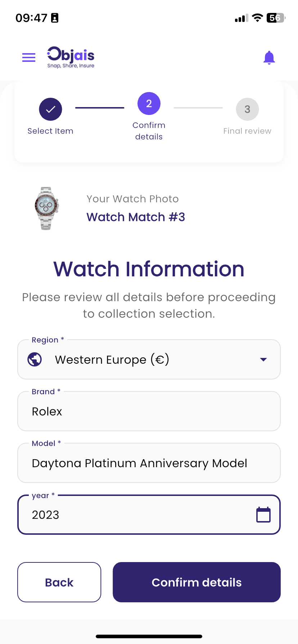Open notifications bell
This screenshot has width=298, height=644.
(x=269, y=57)
